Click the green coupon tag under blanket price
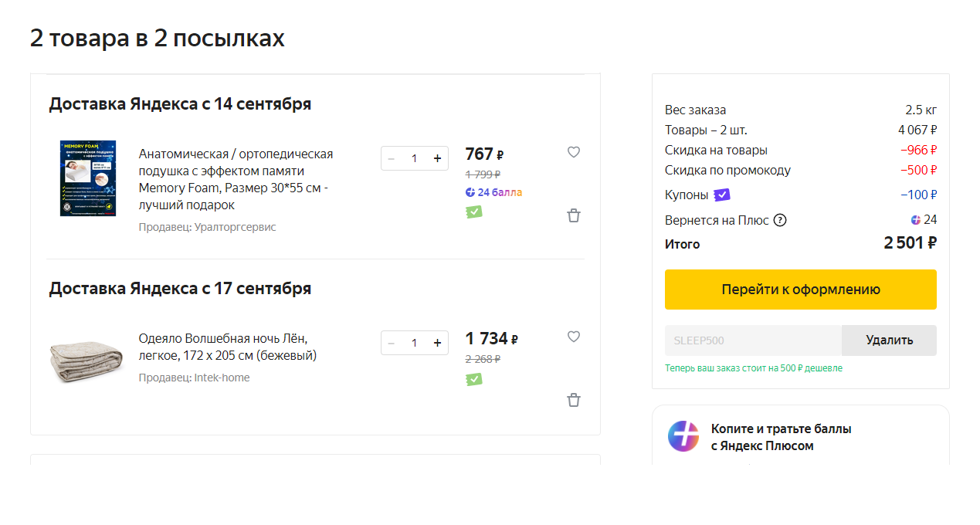The height and width of the screenshot is (525, 980). [x=474, y=379]
